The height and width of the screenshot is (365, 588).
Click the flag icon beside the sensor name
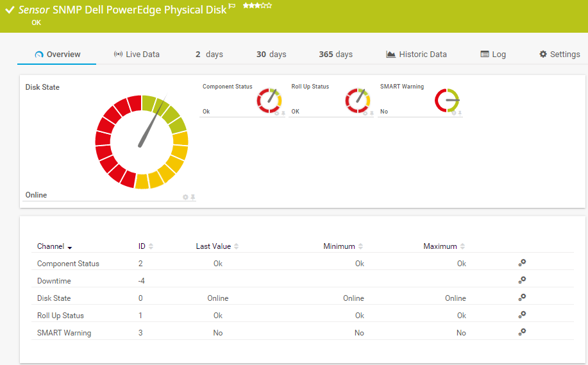[232, 6]
